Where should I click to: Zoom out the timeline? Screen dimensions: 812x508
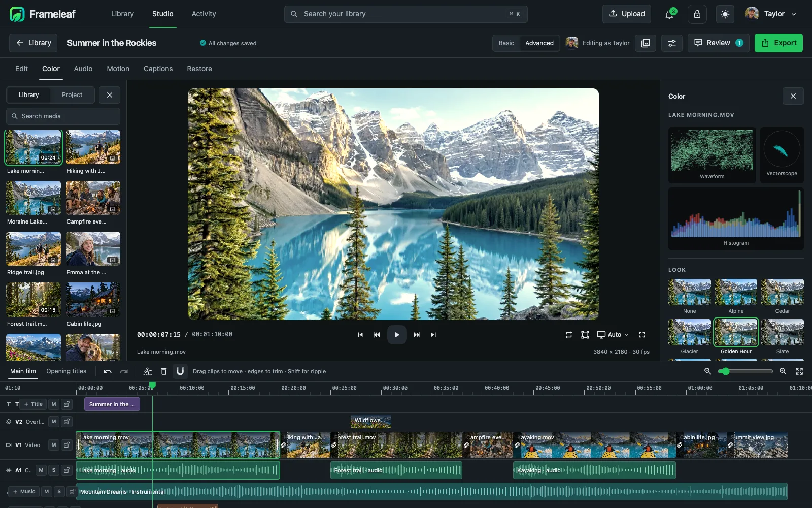coord(707,371)
